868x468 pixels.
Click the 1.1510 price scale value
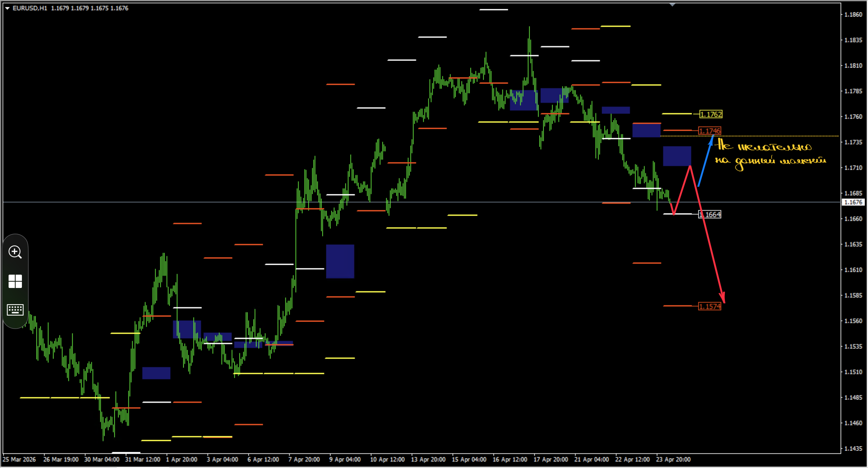[853, 372]
